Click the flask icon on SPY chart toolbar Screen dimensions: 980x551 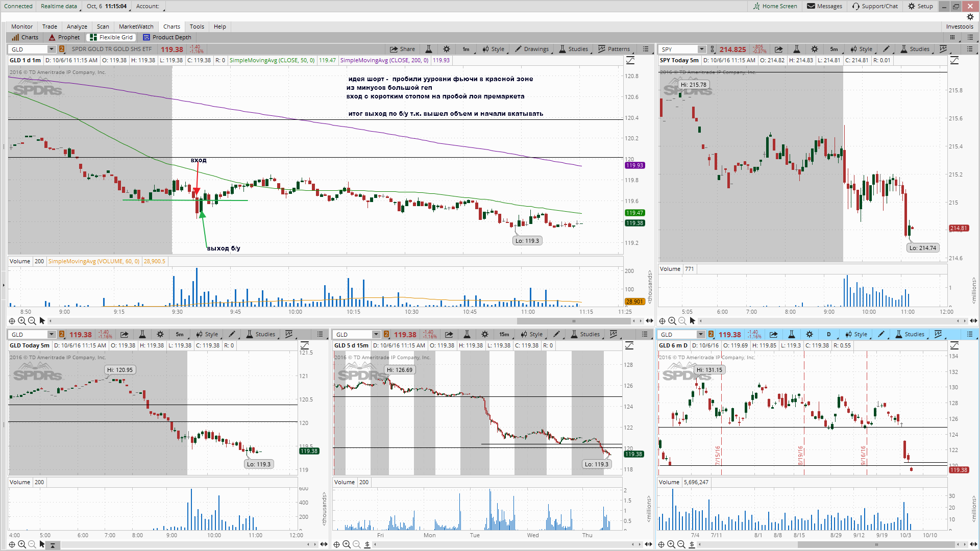tap(797, 49)
